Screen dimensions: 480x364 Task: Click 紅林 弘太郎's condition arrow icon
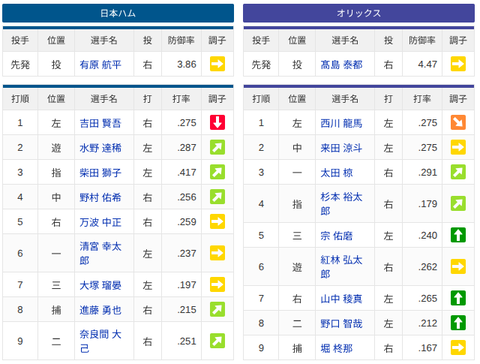pos(458,266)
